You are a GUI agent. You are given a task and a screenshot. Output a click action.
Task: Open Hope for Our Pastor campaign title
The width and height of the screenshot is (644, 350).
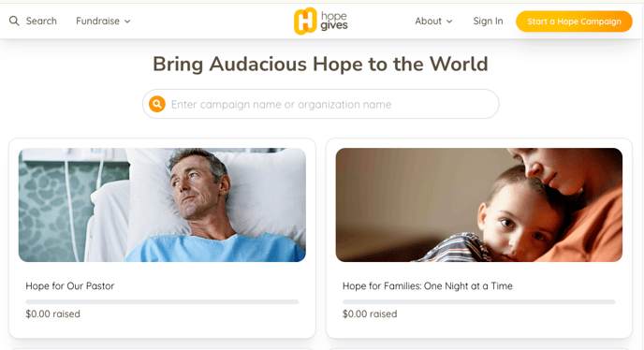(x=70, y=286)
